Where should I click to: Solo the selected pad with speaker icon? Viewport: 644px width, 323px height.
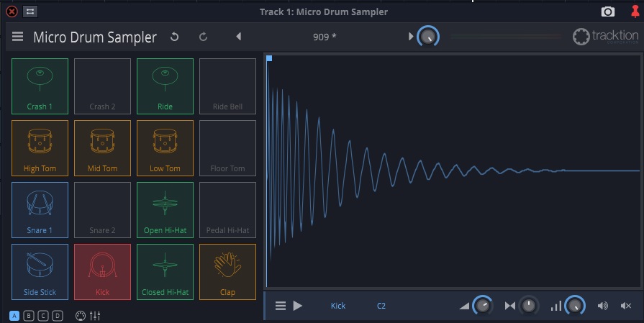[x=603, y=306]
